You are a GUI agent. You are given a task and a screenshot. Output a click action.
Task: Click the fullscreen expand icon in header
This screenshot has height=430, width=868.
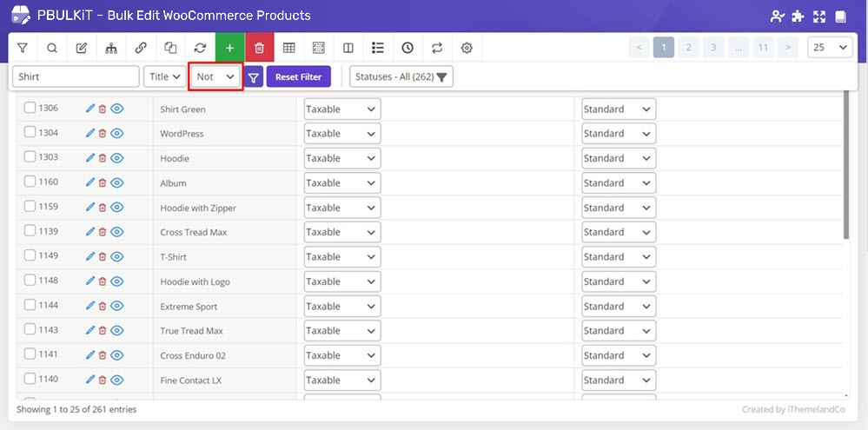point(818,17)
